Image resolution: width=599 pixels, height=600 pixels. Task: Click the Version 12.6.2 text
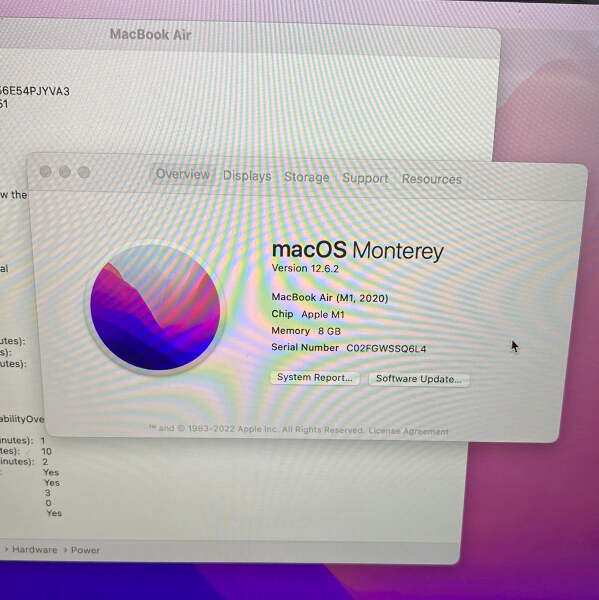(305, 268)
